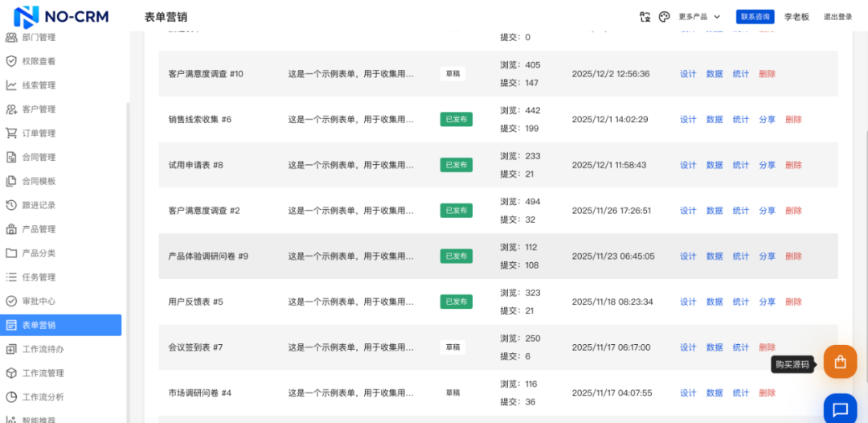Screen dimensions: 868x423
Task: Click the 权限查看 shield icon
Action: click(11, 61)
